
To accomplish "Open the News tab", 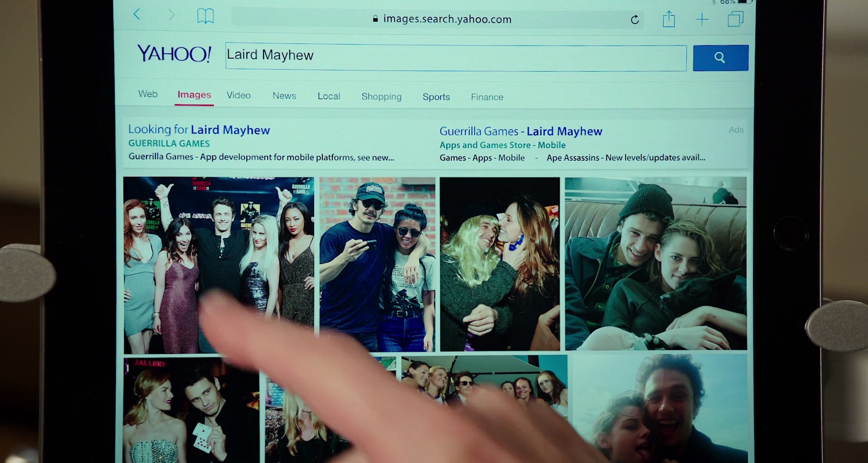I will pyautogui.click(x=284, y=96).
